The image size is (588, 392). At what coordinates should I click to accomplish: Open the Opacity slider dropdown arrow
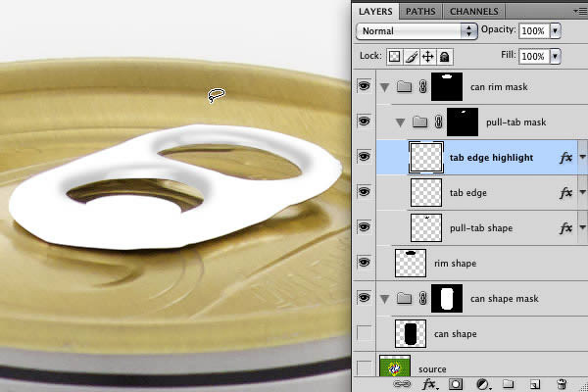point(556,30)
